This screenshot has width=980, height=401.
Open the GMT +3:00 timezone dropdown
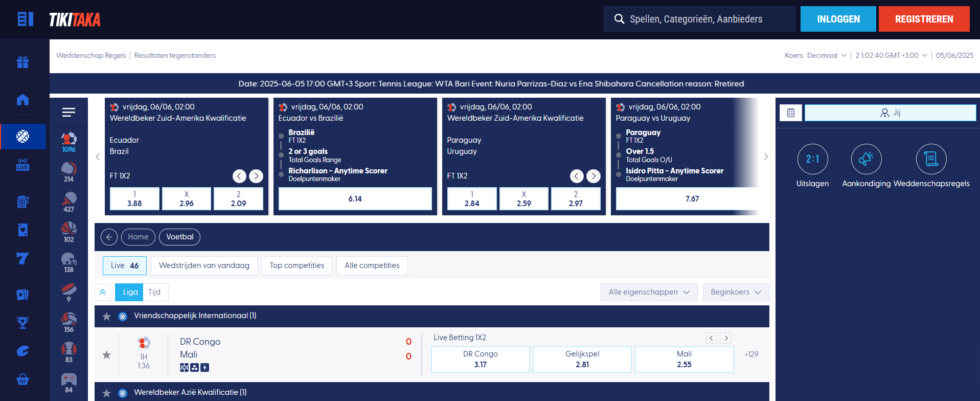click(x=891, y=55)
